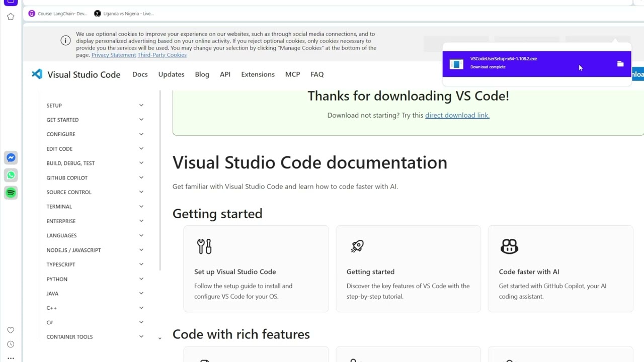Expand the PYTHON section chevron
The height and width of the screenshot is (362, 644).
point(141,279)
